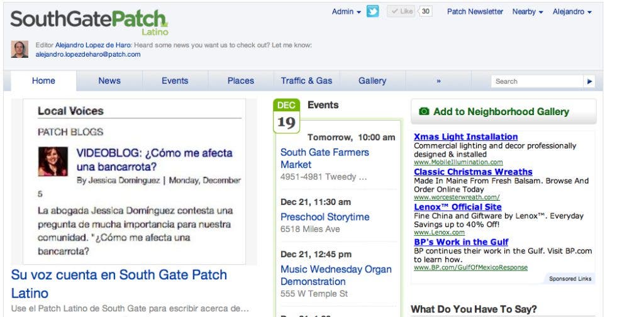Switch to the News tab
This screenshot has height=317, width=644.
click(109, 81)
